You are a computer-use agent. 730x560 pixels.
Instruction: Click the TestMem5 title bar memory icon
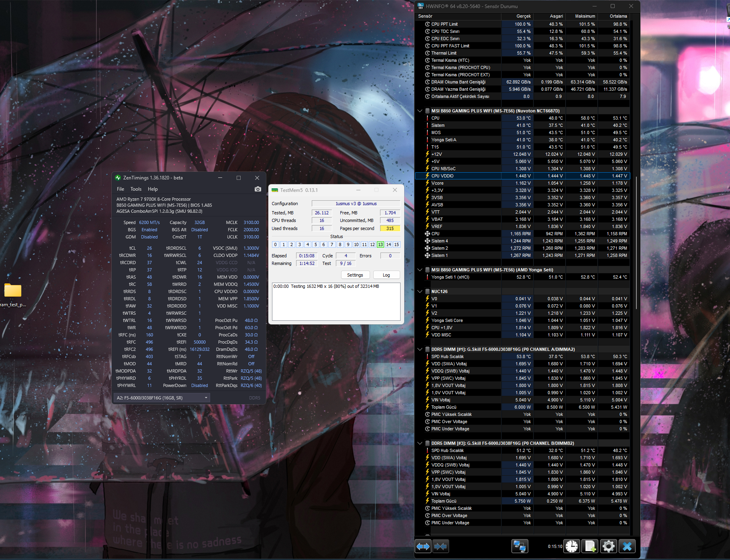pos(275,190)
